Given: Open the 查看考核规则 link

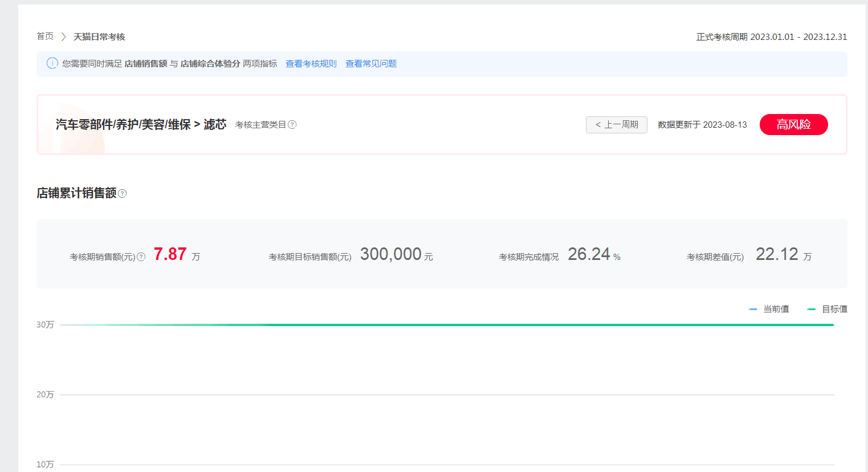Looking at the screenshot, I should 311,64.
